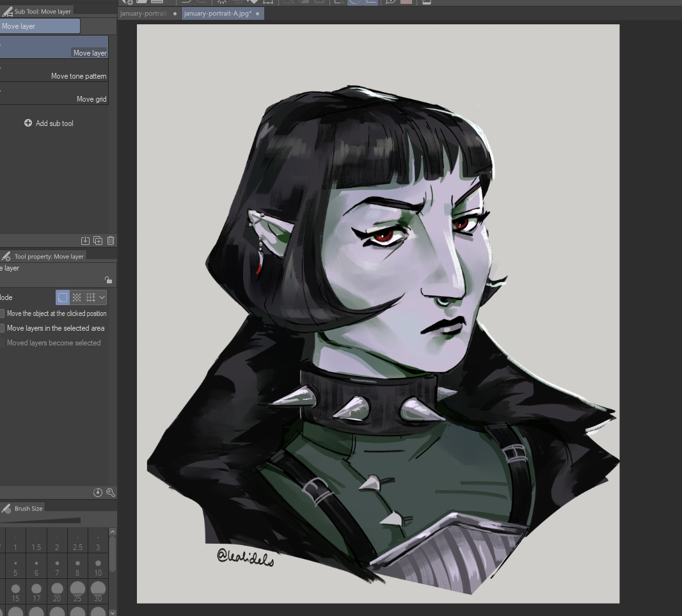Select the move tone pattern mode icon
This screenshot has width=682, height=616.
(77, 297)
